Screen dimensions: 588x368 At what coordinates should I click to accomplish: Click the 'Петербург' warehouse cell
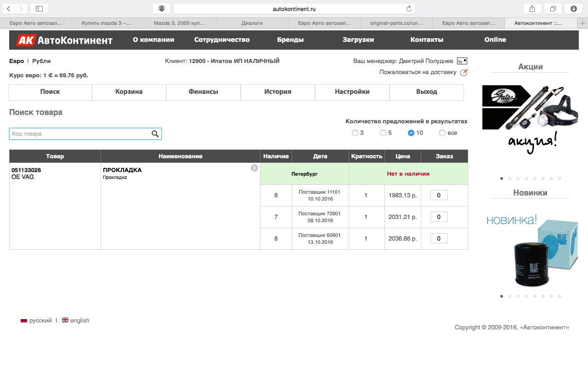point(305,174)
